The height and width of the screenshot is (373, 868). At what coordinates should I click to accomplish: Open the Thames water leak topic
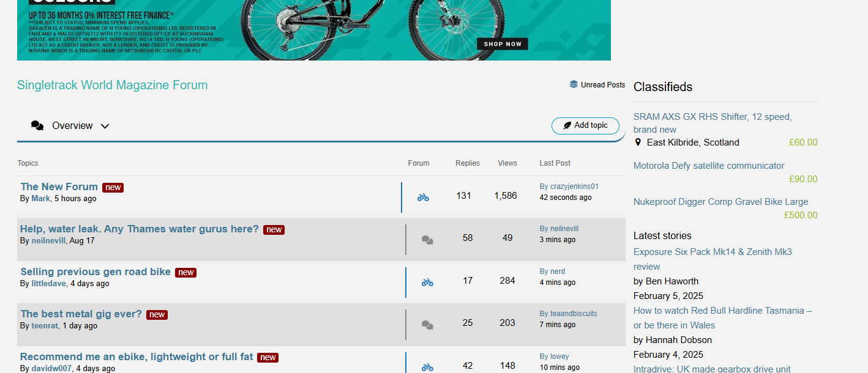tap(139, 229)
